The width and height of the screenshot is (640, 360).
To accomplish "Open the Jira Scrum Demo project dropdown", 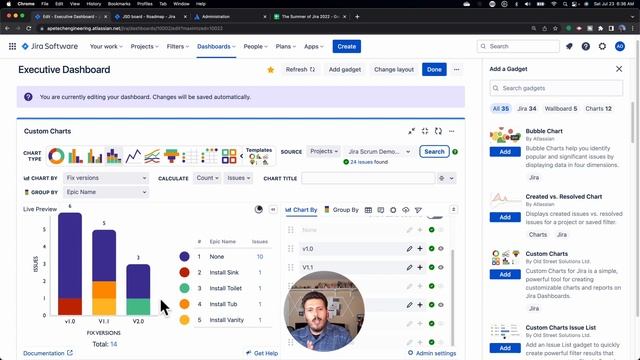I will click(x=378, y=151).
